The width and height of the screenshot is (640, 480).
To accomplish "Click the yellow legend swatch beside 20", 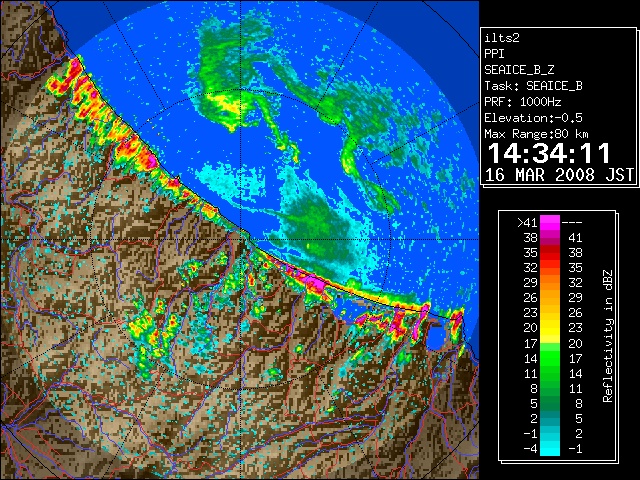I will [550, 328].
